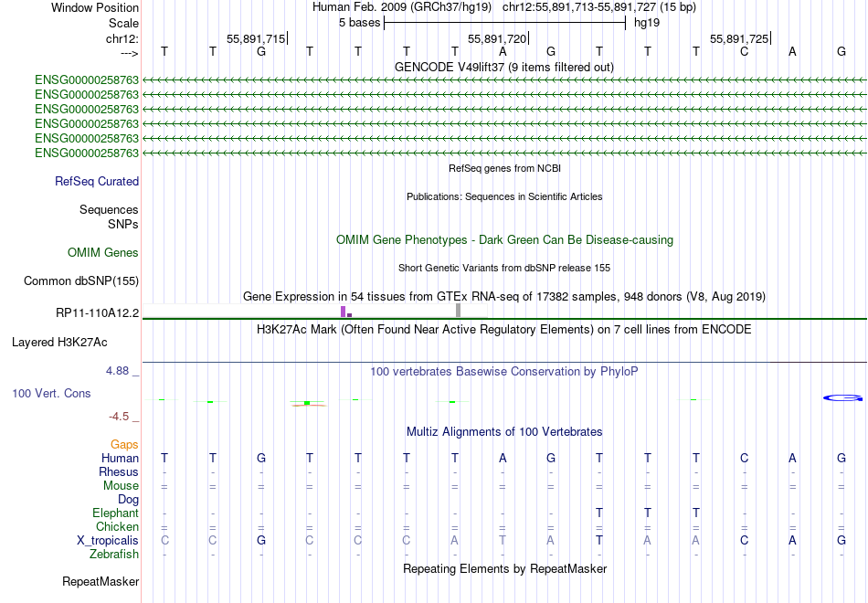The width and height of the screenshot is (868, 603).
Task: Click the gray bar in the GTEx expression chart
Action: [x=459, y=310]
